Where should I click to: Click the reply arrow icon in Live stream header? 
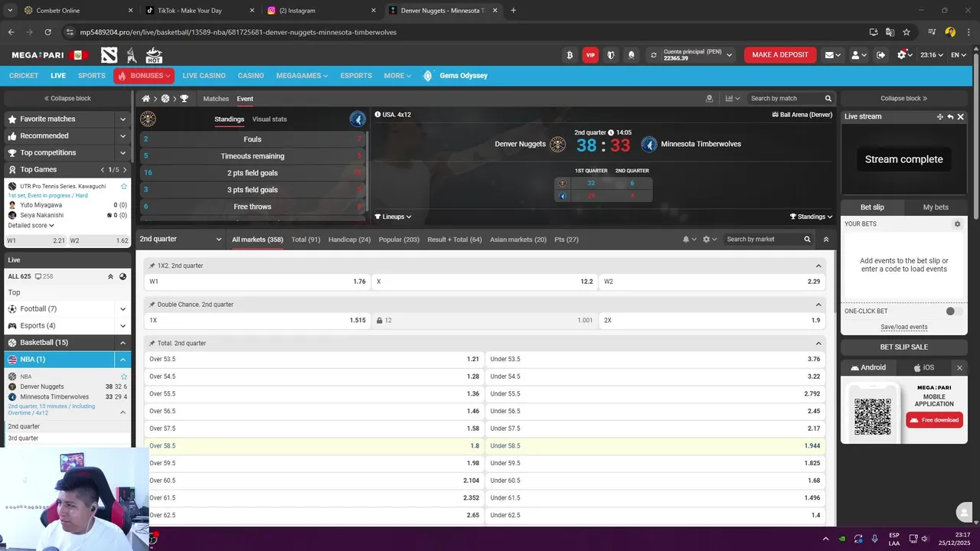(x=950, y=117)
